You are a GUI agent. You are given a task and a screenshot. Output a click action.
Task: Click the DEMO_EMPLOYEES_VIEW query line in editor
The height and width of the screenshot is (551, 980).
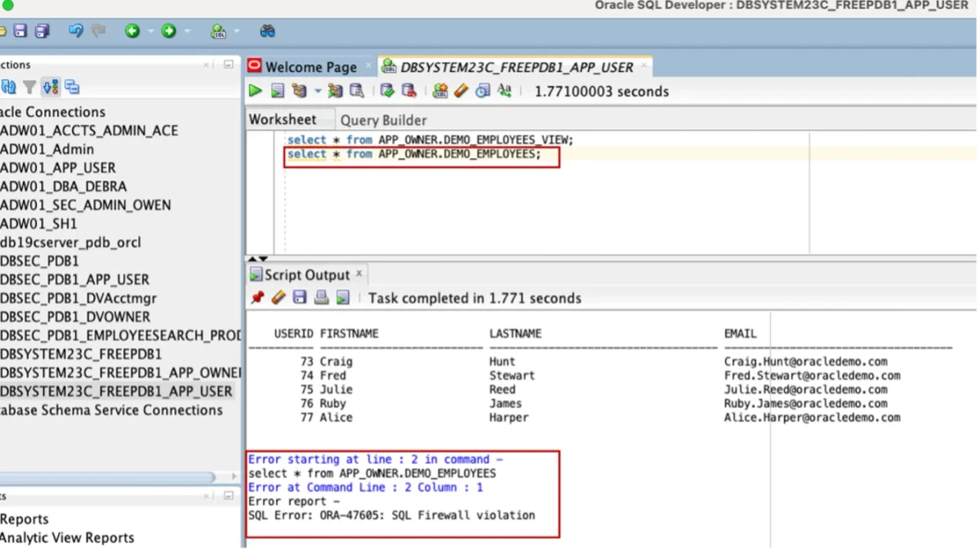tap(430, 140)
